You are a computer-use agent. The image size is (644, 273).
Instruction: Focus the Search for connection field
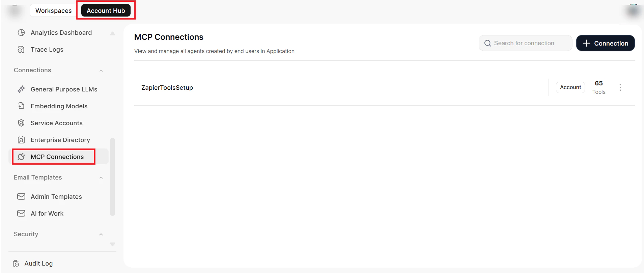click(525, 43)
